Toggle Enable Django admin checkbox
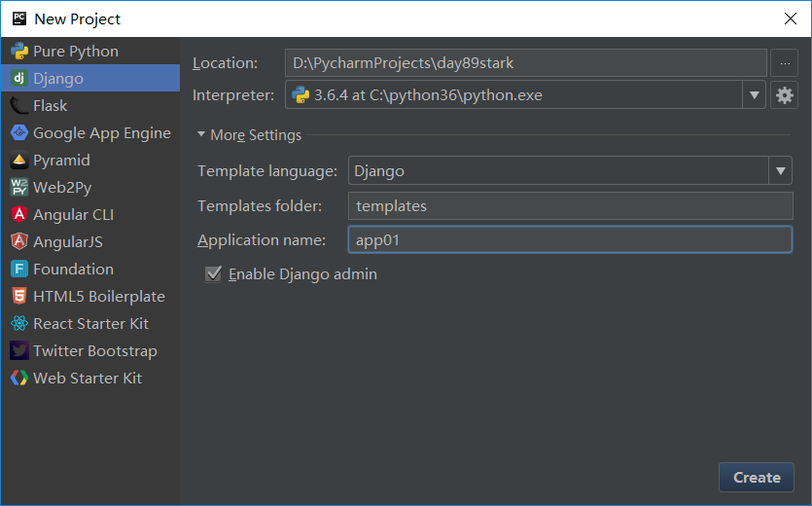The height and width of the screenshot is (506, 812). pos(213,273)
